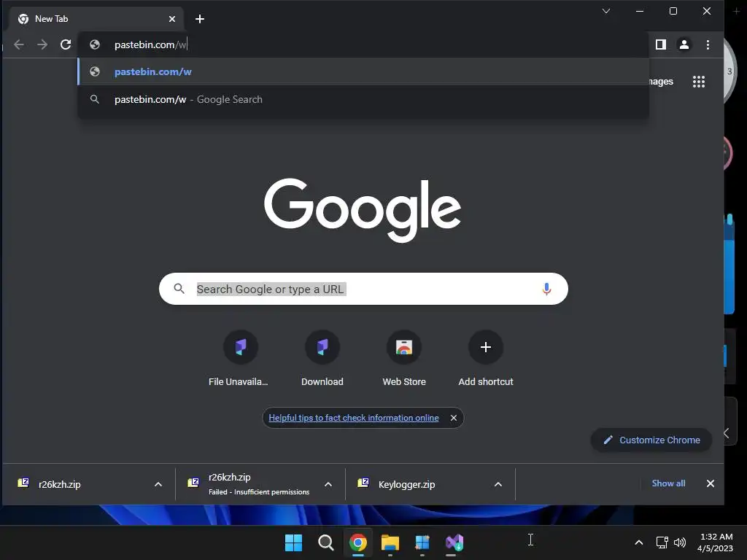Open File Explorer from taskbar

pyautogui.click(x=390, y=542)
